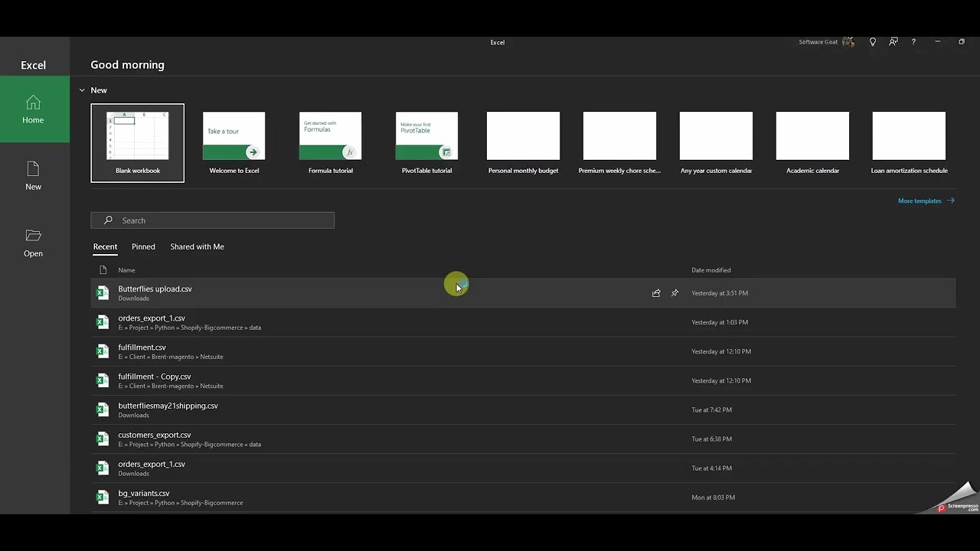Open the feedback icon in title bar

[893, 42]
